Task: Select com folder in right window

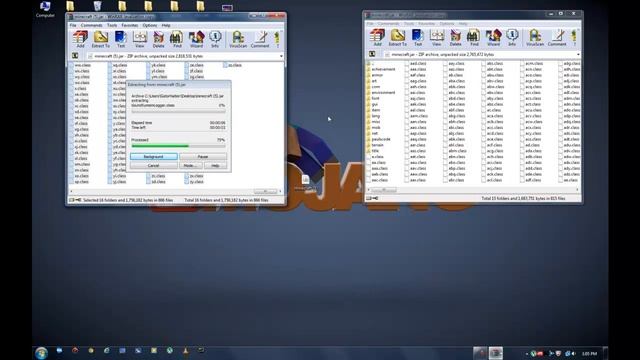Action: point(373,87)
